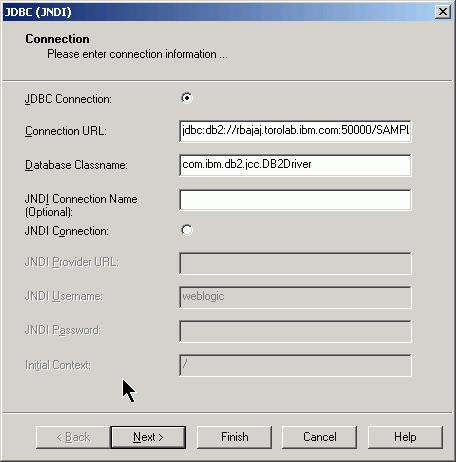
Task: Click 'Please enter connection information' text
Action: coord(137,54)
